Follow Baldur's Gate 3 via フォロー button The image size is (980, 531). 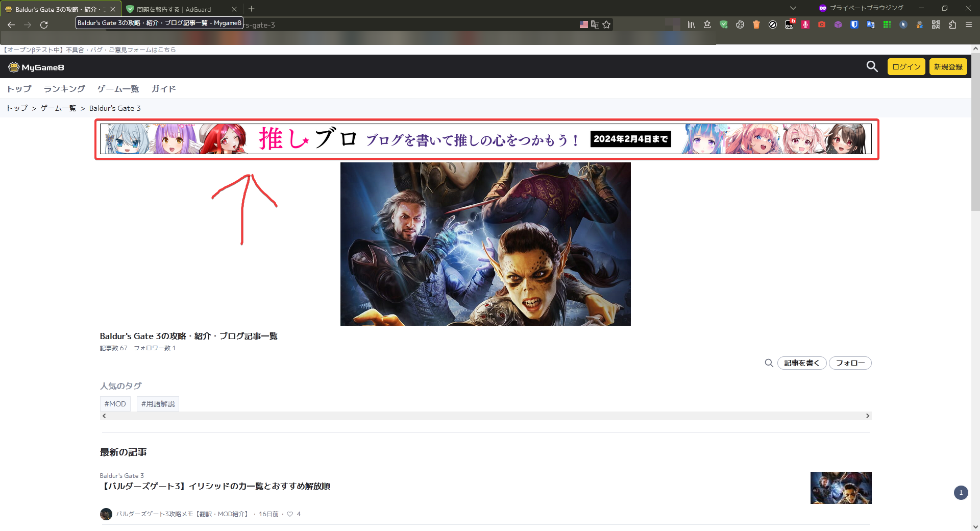850,363
